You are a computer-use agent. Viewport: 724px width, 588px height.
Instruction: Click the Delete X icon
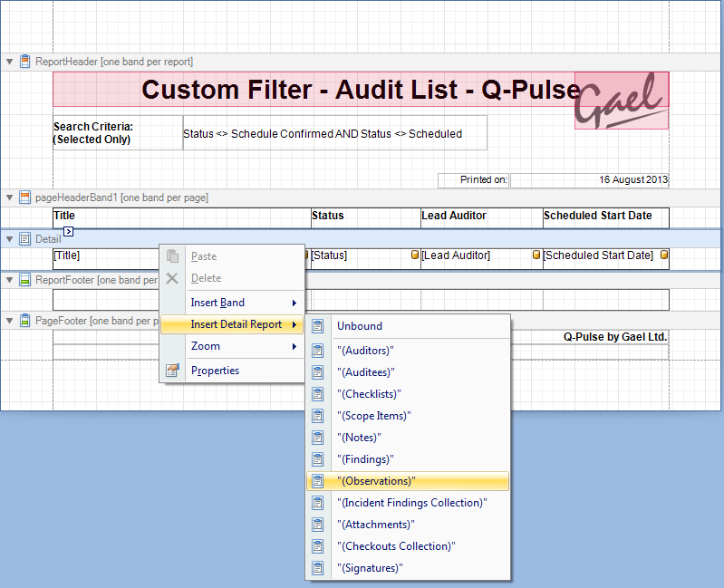172,278
